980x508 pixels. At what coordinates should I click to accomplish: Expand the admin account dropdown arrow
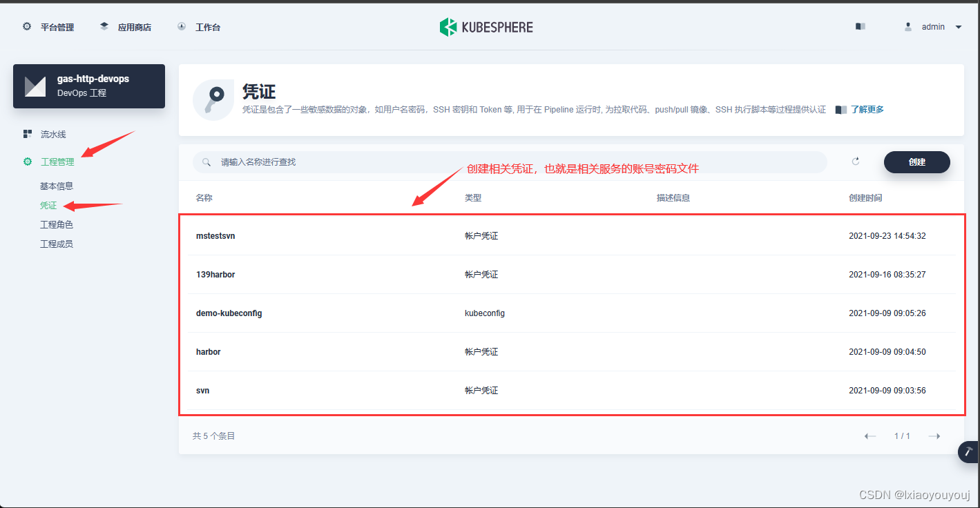coord(959,27)
